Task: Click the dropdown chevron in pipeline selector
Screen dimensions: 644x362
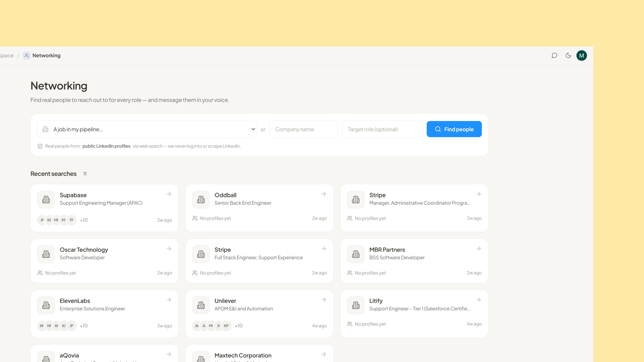Action: point(253,129)
